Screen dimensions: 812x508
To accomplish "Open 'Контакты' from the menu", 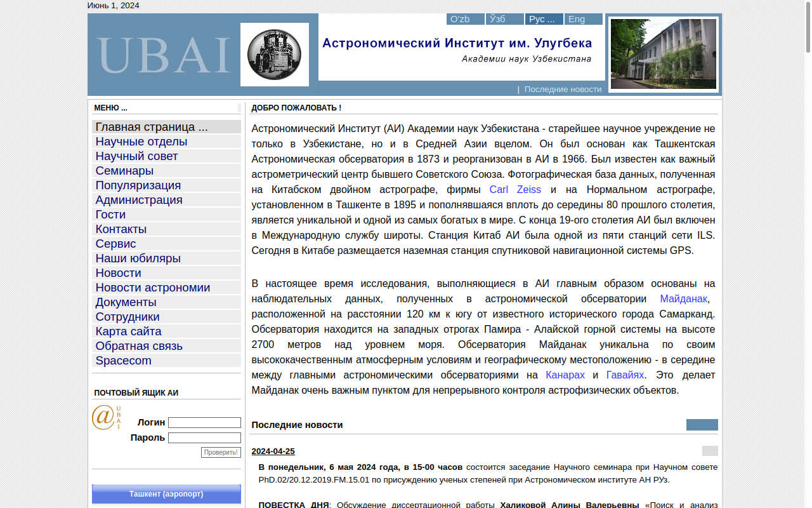I will (x=166, y=229).
